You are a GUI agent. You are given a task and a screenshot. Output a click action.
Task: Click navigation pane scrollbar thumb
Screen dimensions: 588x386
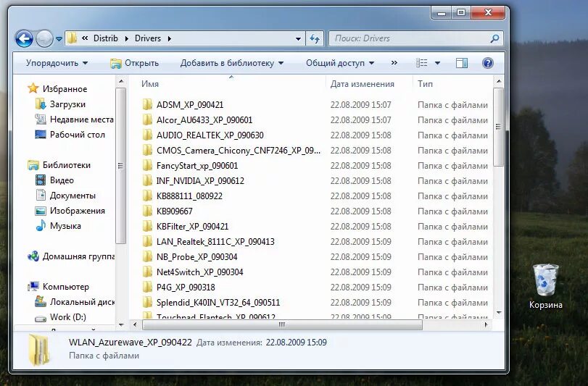click(120, 166)
